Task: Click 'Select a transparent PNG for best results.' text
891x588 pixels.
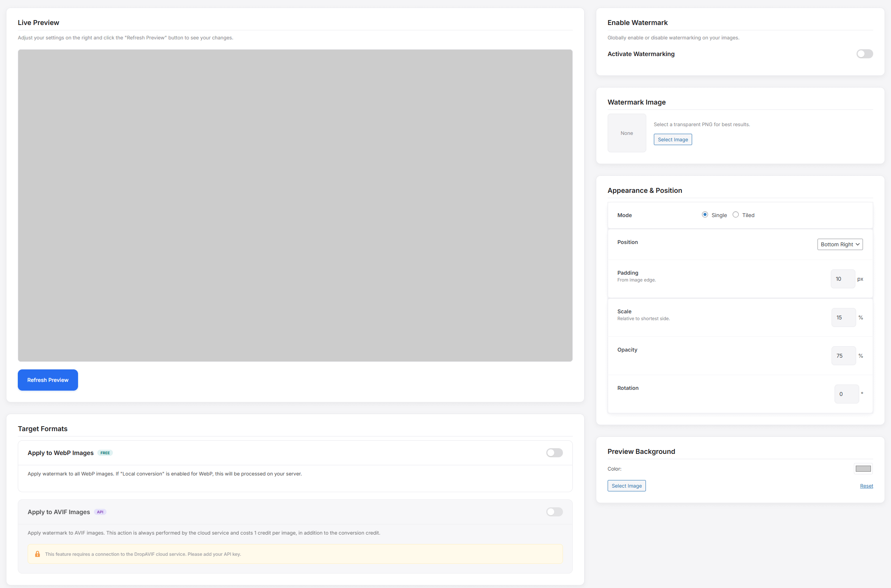Action: (x=702, y=124)
